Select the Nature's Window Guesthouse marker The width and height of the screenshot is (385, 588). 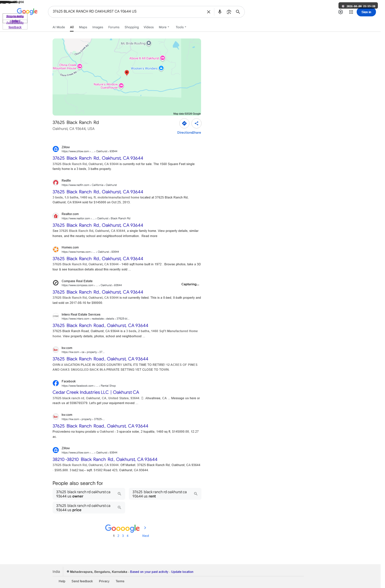click(x=121, y=85)
